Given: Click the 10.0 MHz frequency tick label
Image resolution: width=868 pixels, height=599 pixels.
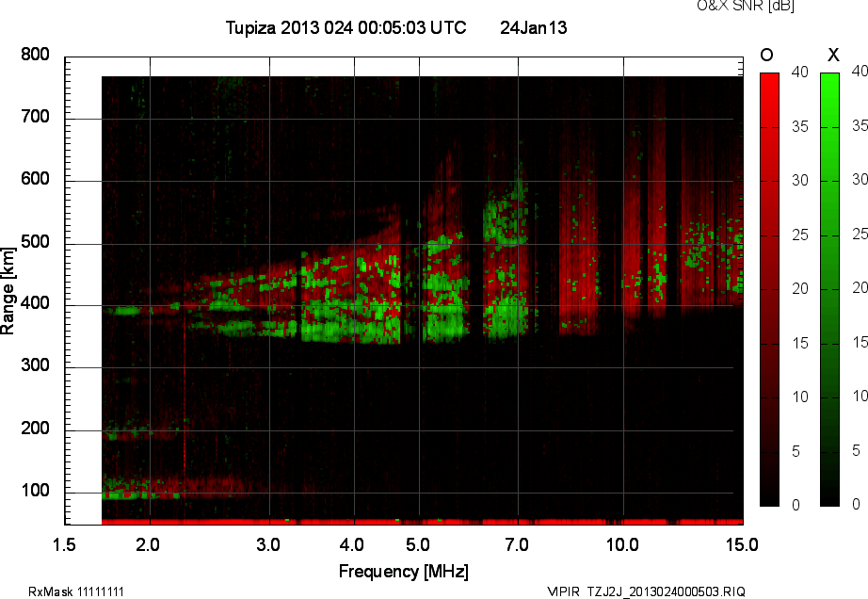Looking at the screenshot, I should [623, 545].
